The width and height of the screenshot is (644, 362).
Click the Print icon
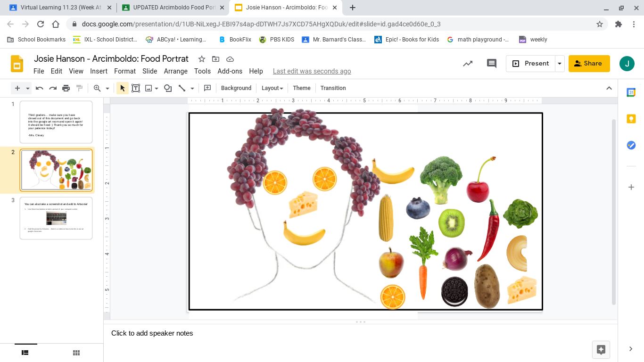(x=66, y=88)
